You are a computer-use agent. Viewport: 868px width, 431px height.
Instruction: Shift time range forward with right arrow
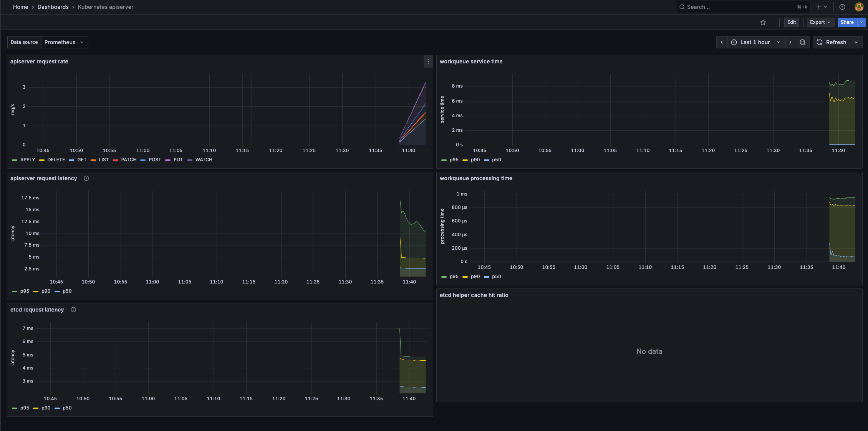pos(790,42)
